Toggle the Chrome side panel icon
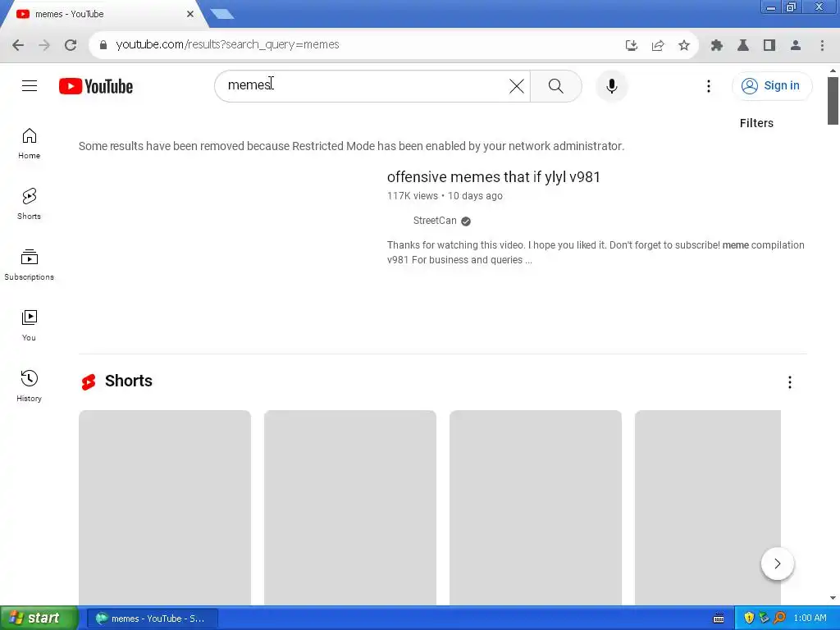Screen dimensions: 840x630 coord(769,46)
